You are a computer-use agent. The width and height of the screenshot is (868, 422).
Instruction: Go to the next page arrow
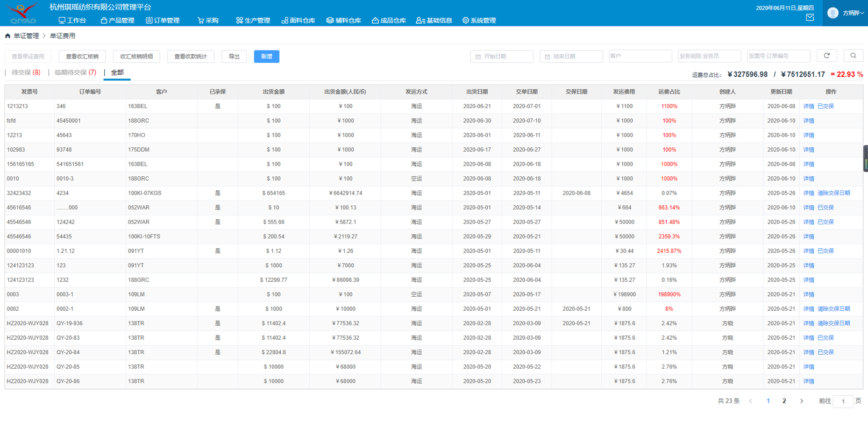[x=801, y=401]
